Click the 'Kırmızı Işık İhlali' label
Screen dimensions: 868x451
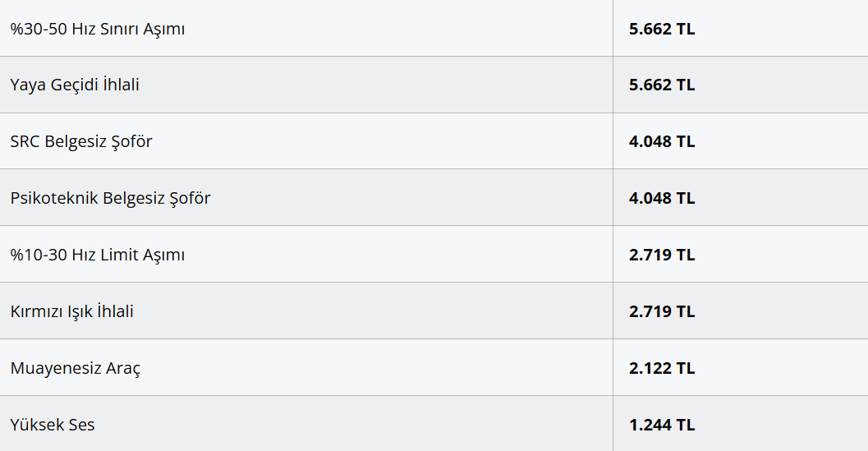tap(72, 311)
